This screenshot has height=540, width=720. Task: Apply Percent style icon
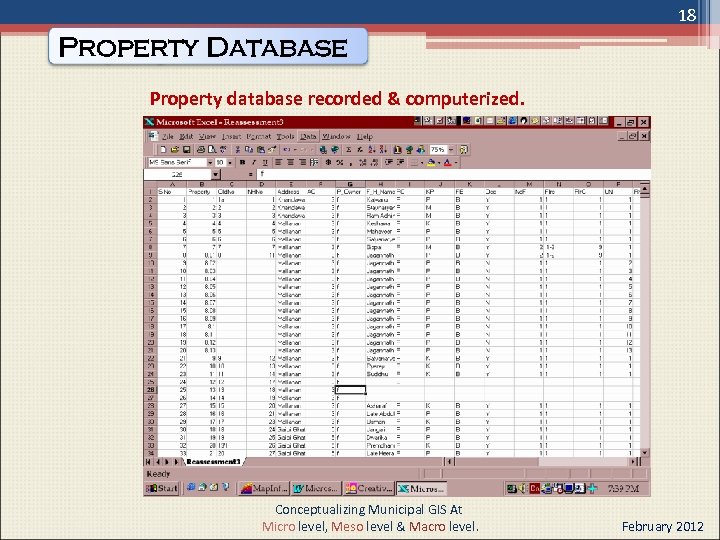pyautogui.click(x=340, y=162)
